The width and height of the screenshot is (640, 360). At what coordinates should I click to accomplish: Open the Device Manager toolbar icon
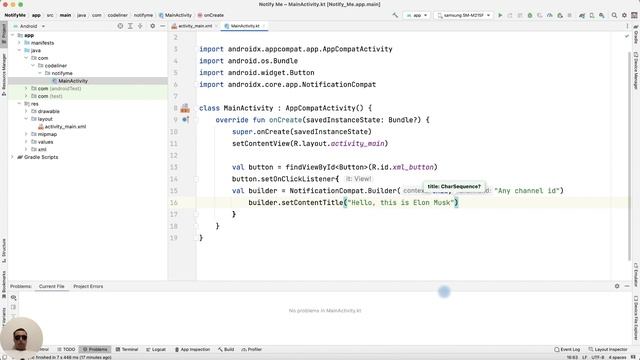[x=592, y=15]
